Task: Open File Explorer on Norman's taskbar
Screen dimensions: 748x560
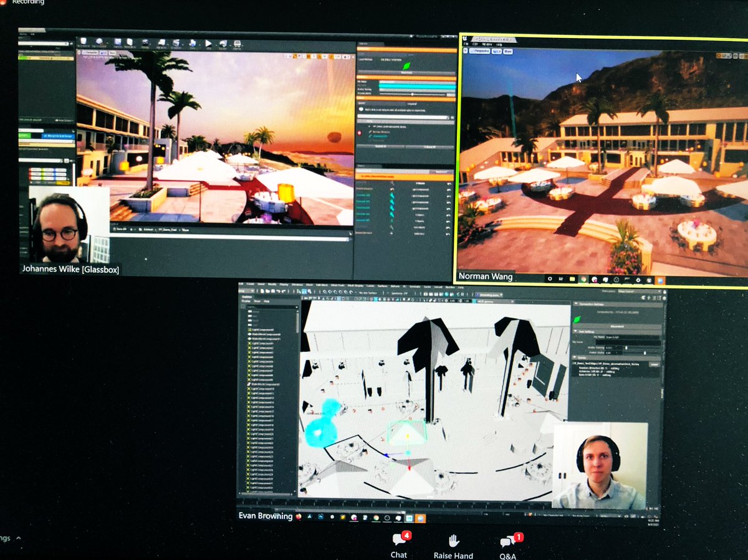Action: (x=572, y=280)
